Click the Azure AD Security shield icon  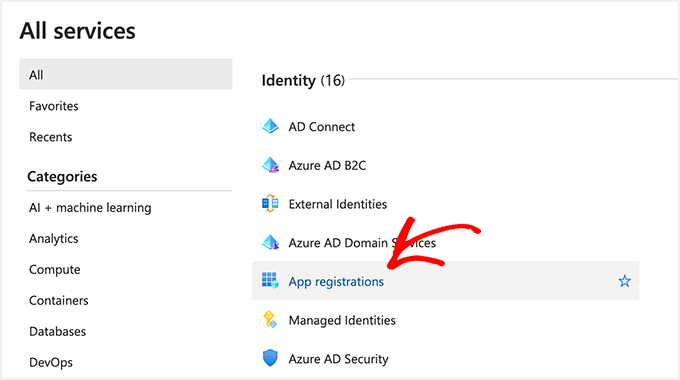[270, 358]
